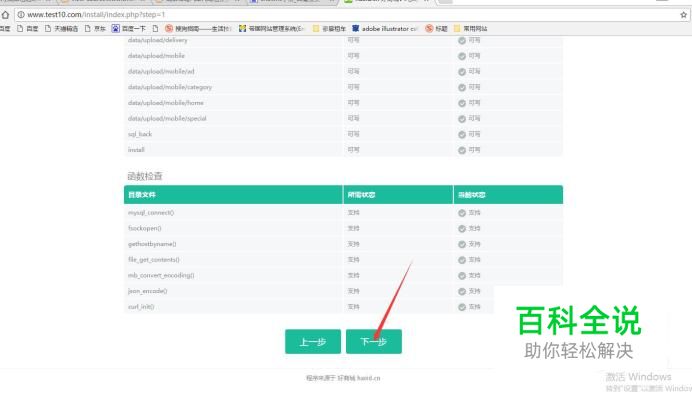This screenshot has height=395, width=692.
Task: Click the browser home icon
Action: click(5, 15)
